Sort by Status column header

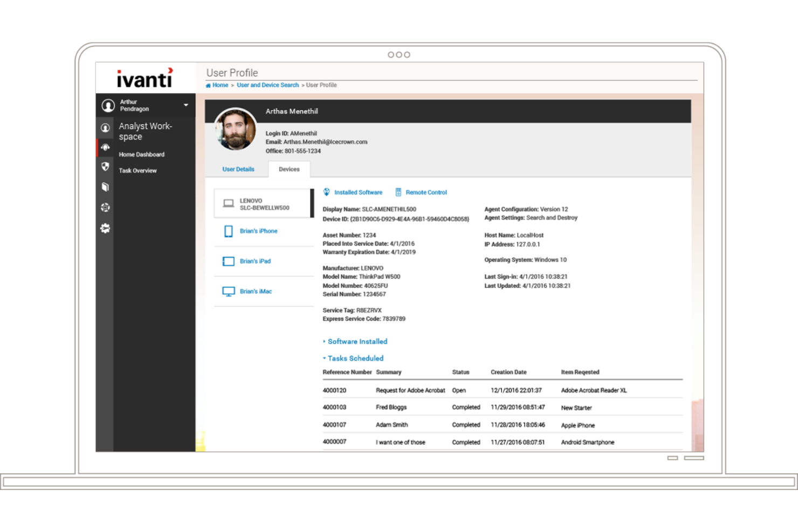(460, 372)
